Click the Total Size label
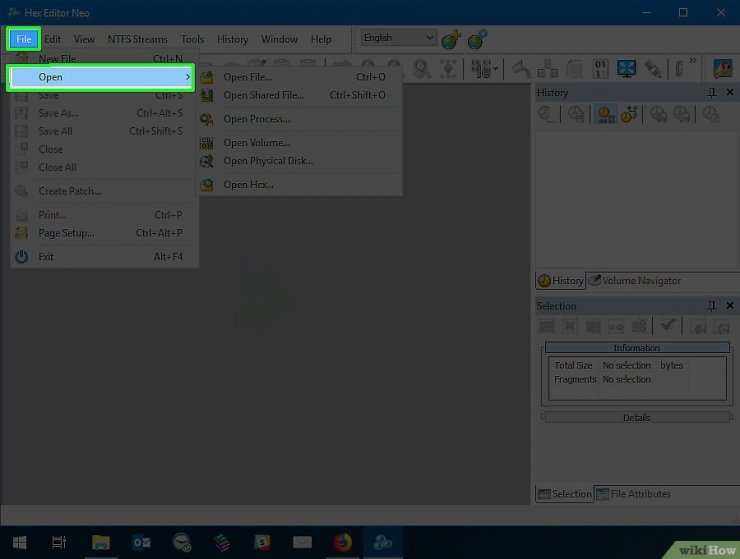The width and height of the screenshot is (740, 559). click(x=573, y=365)
